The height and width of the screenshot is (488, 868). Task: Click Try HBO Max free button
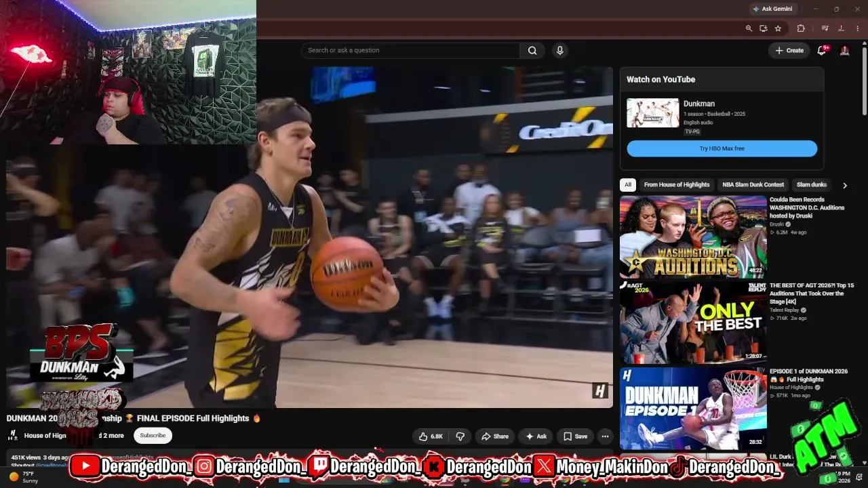tap(722, 148)
